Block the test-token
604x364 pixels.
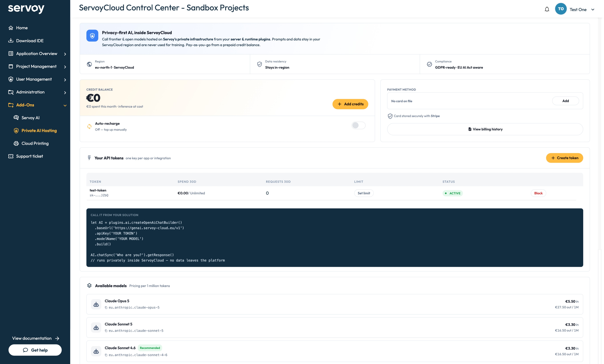click(538, 193)
